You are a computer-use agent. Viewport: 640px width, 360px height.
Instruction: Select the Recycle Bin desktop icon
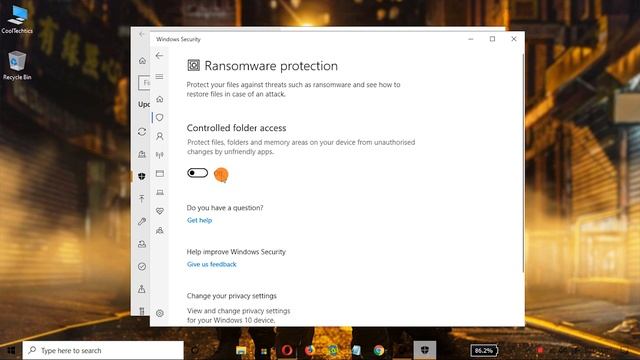click(17, 65)
